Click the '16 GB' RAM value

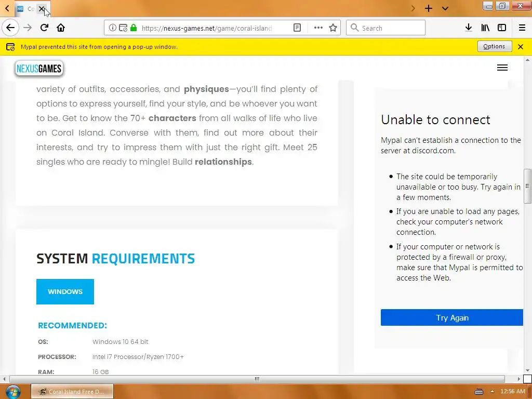click(x=101, y=372)
